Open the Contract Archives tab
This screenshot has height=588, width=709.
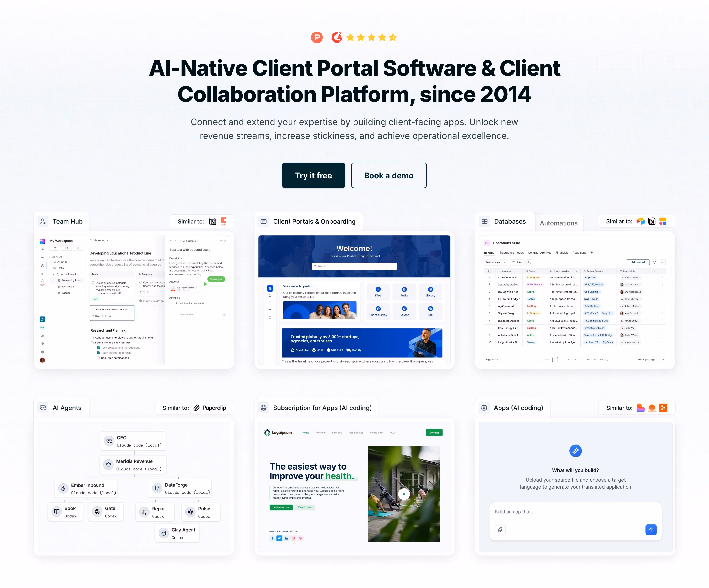coord(540,253)
